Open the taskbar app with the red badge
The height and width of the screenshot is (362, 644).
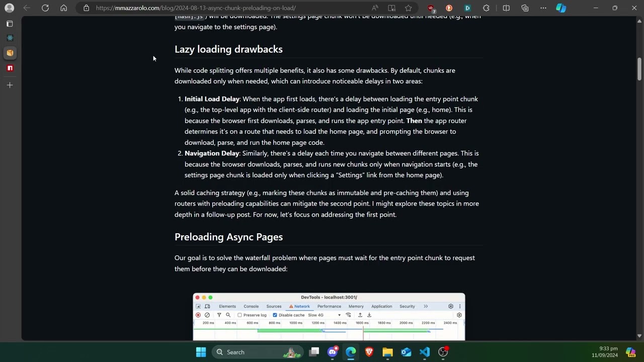(x=443, y=352)
